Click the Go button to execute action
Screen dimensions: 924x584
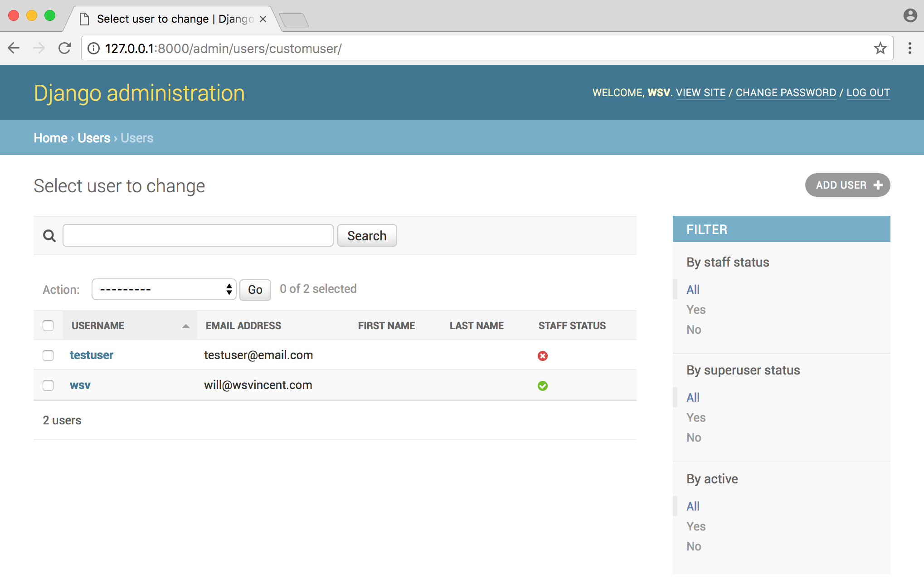pyautogui.click(x=253, y=289)
